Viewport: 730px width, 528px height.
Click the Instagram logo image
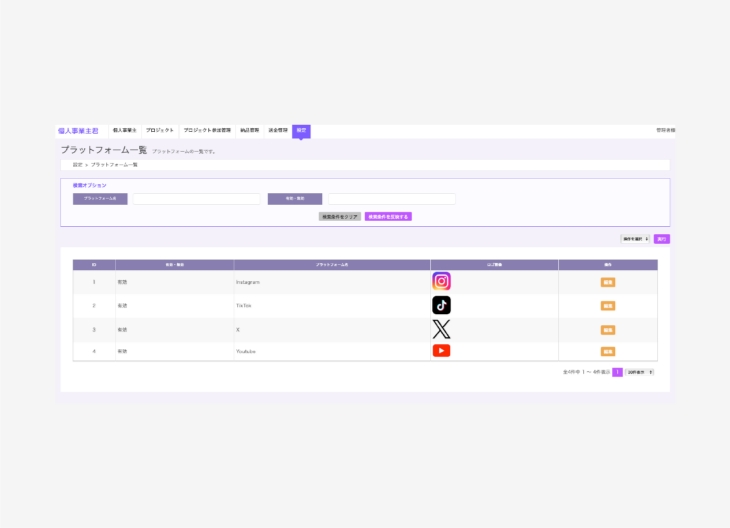(x=441, y=281)
